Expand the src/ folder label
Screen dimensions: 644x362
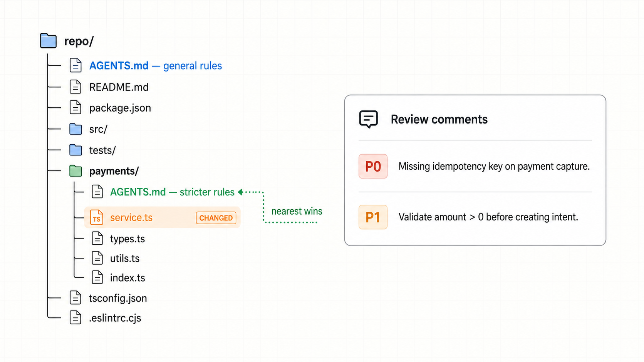coord(98,129)
